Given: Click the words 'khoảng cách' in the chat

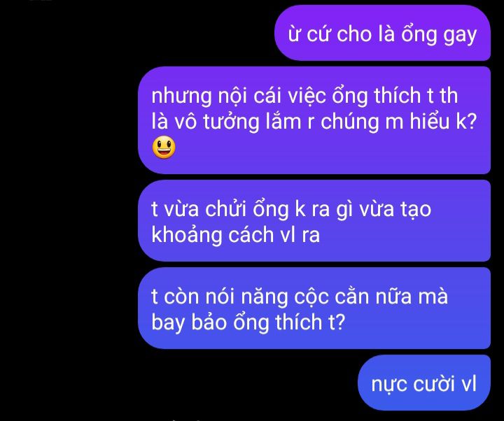Looking at the screenshot, I should click(213, 236).
